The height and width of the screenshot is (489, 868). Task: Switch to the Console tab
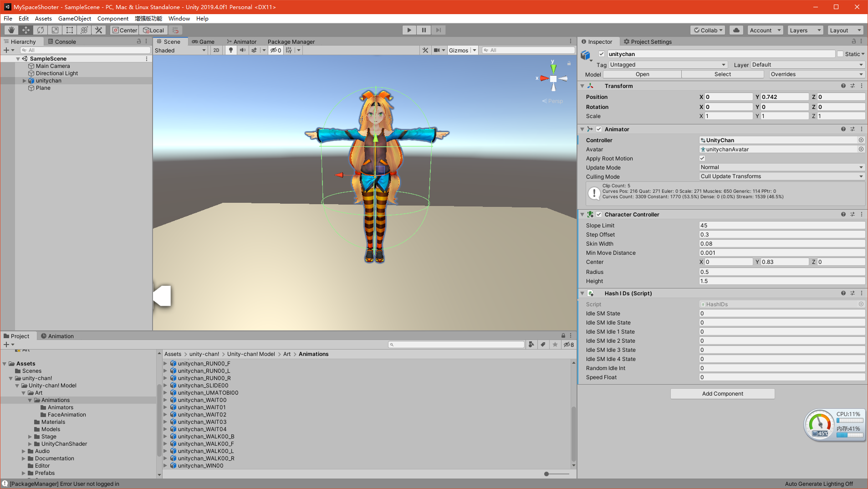point(62,41)
